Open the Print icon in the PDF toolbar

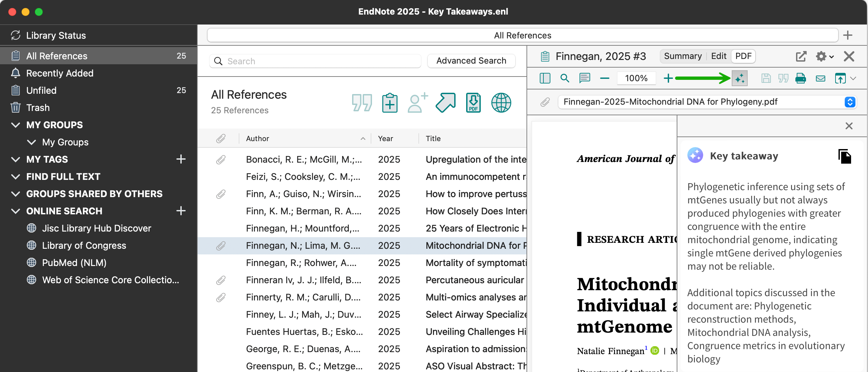click(x=801, y=78)
